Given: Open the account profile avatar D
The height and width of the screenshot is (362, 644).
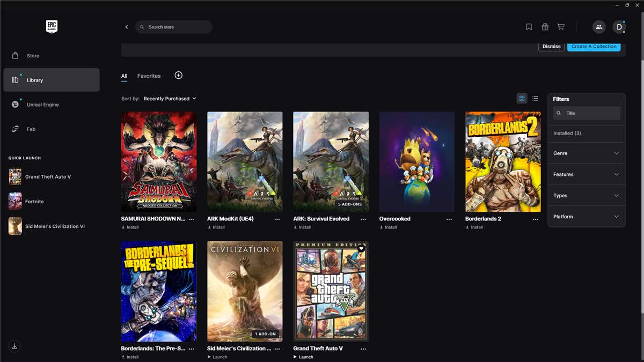Looking at the screenshot, I should [x=619, y=27].
